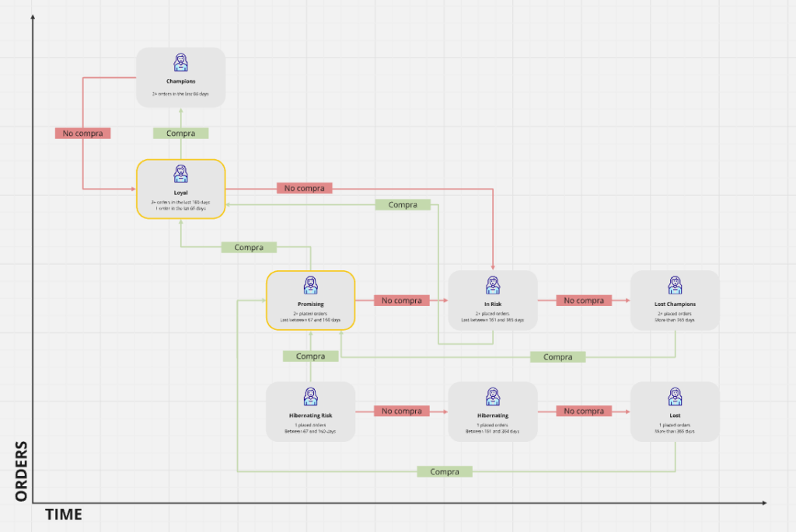Click the 'Compra' label on the In Risk to Loyal line
The width and height of the screenshot is (796, 532).
(x=403, y=205)
